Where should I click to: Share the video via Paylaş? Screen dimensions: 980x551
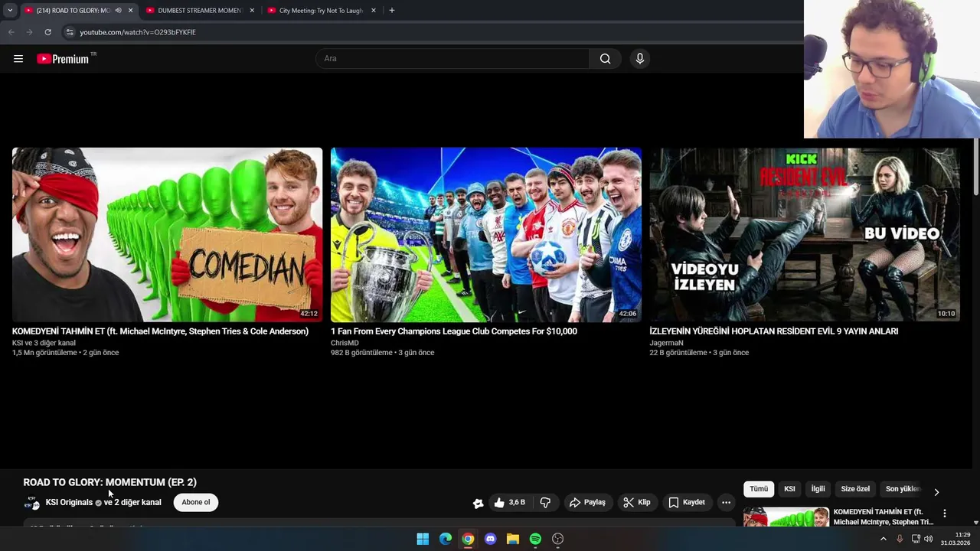point(587,502)
